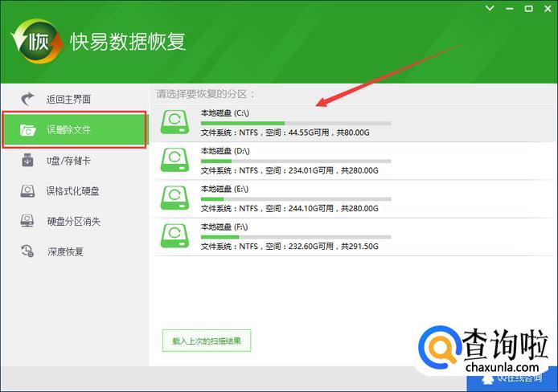Minimize the data recovery window
Viewport: 558px width, 392px height.
click(x=510, y=9)
